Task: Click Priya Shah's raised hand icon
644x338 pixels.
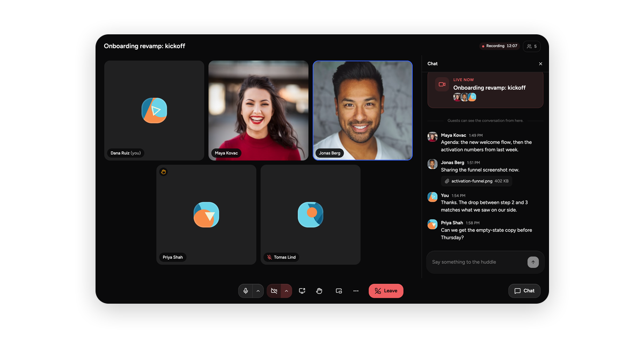Action: (164, 172)
